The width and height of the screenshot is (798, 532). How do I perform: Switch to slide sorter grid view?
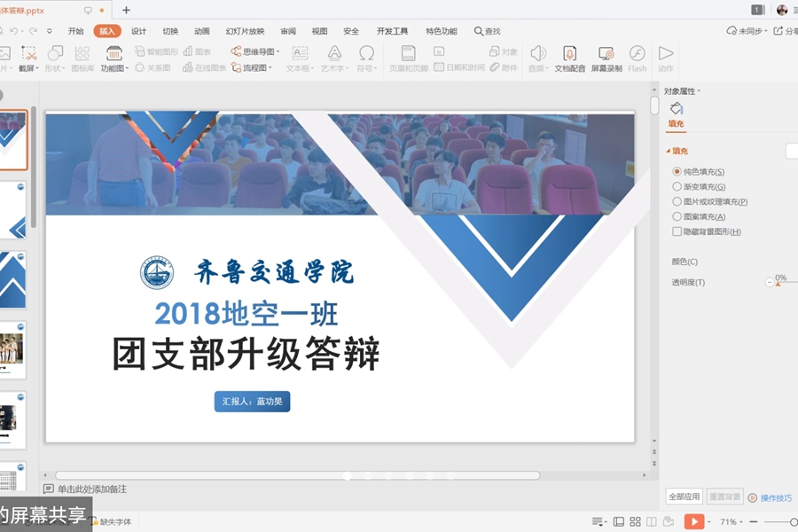click(635, 522)
